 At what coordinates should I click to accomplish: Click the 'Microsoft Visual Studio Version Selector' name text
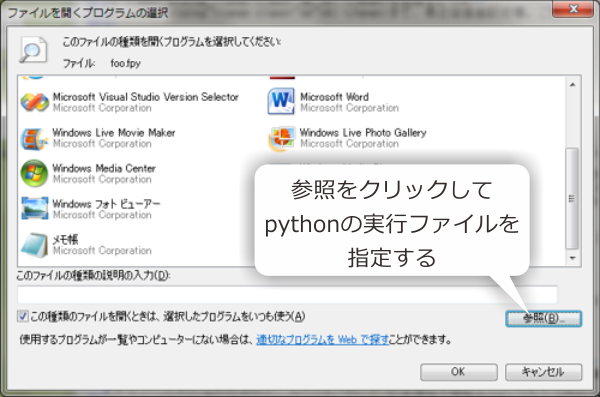tap(145, 97)
